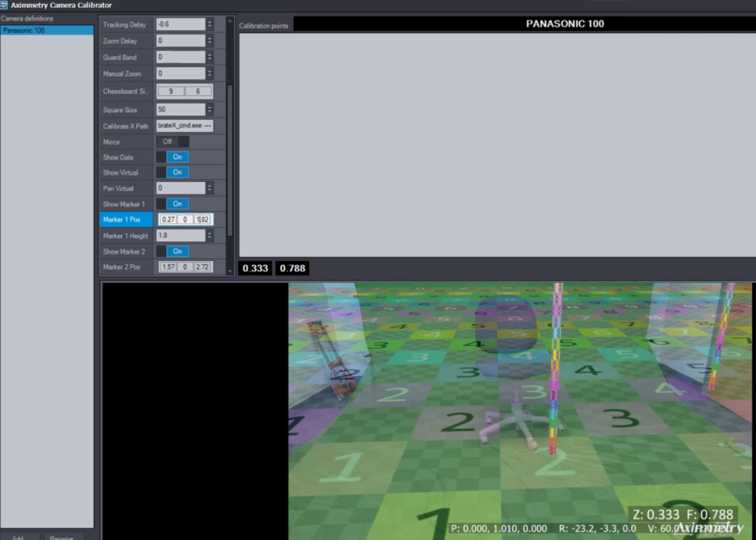The width and height of the screenshot is (756, 540).
Task: Increase Marker 1 Height with its up arrow
Action: tap(210, 233)
